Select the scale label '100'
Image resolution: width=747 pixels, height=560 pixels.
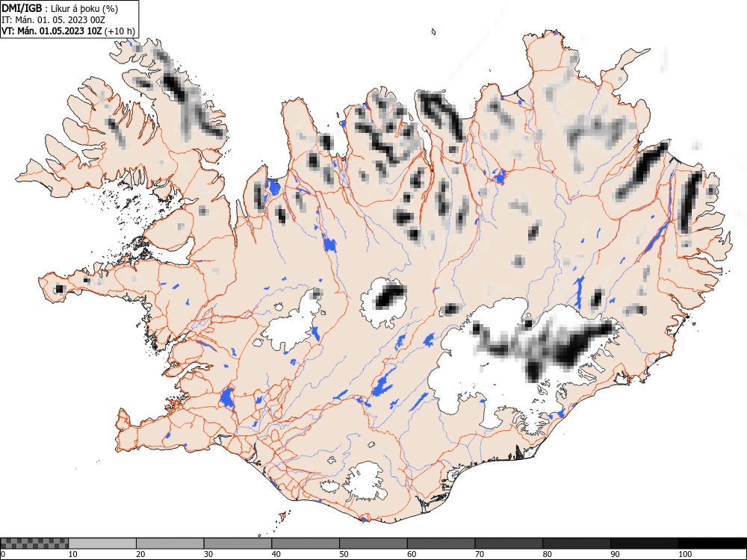(684, 554)
